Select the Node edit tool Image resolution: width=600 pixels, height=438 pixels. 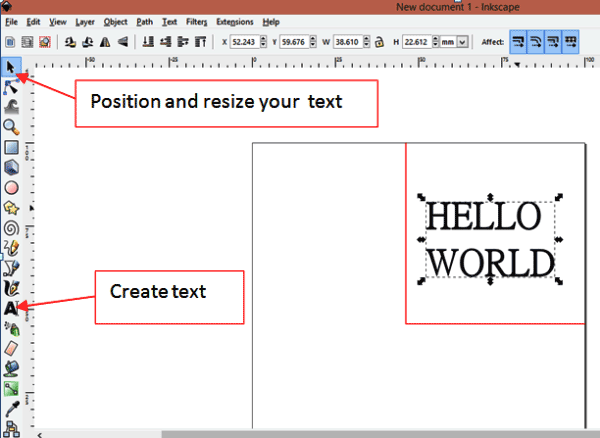coord(11,87)
